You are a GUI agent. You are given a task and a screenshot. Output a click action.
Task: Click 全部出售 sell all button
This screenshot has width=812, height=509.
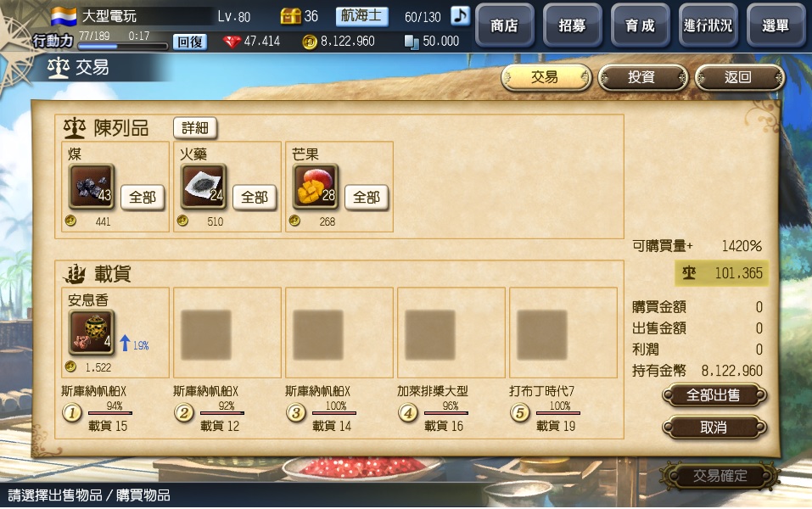click(x=714, y=395)
